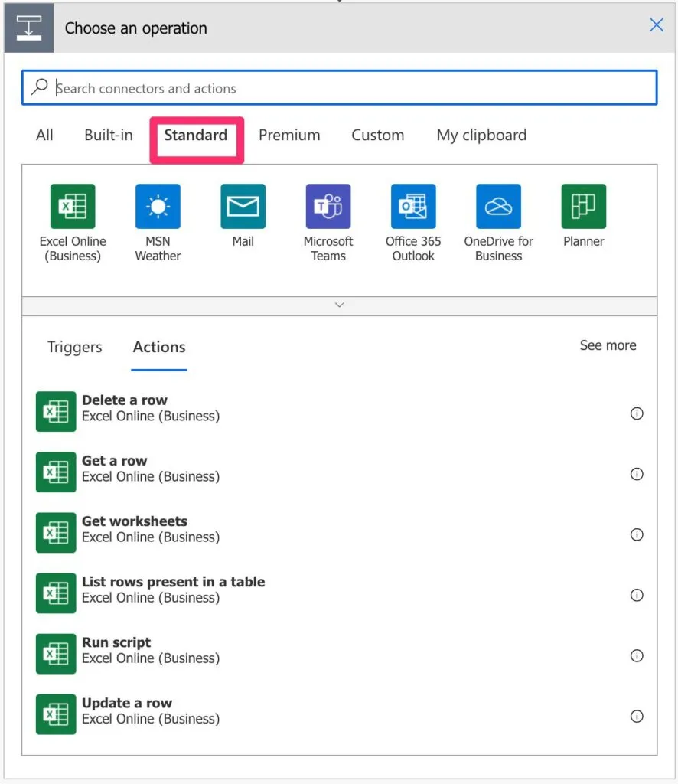Show info for Delete a row action
Viewport: 678px width, 784px height.
[636, 413]
